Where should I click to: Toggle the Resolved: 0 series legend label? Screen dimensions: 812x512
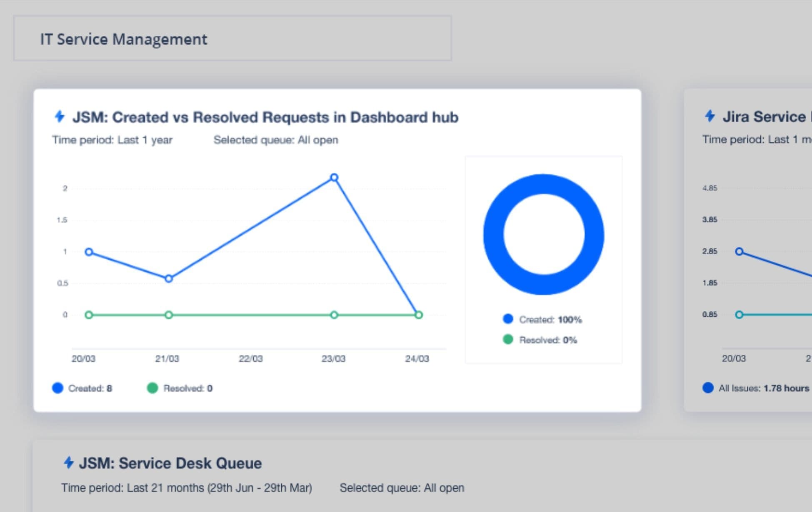pos(187,388)
